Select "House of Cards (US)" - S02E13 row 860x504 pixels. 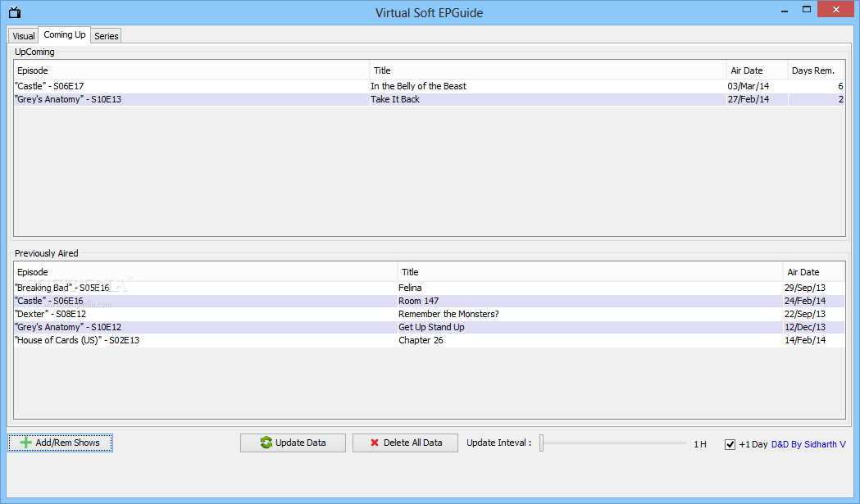click(x=430, y=340)
